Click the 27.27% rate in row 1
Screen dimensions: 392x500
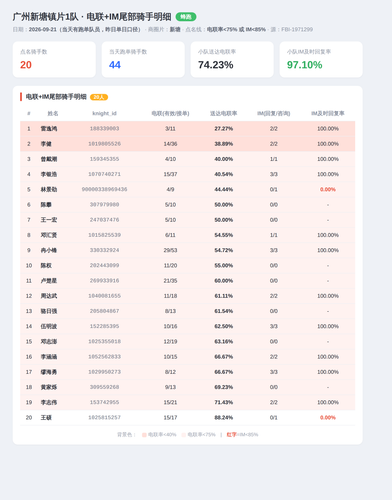[x=223, y=129]
